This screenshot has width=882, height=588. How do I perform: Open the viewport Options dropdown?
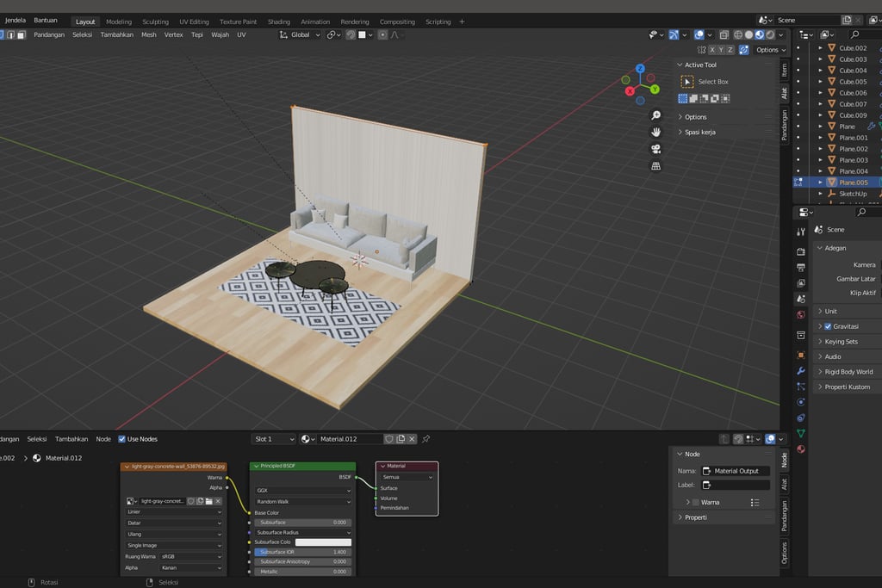pos(771,50)
